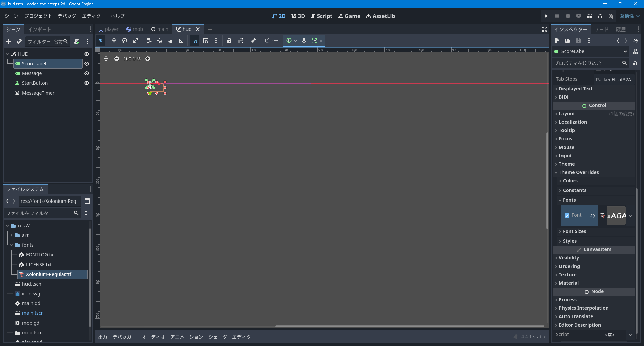Reset zoom via the 100.0 % button
The width and height of the screenshot is (644, 346).
click(x=132, y=59)
